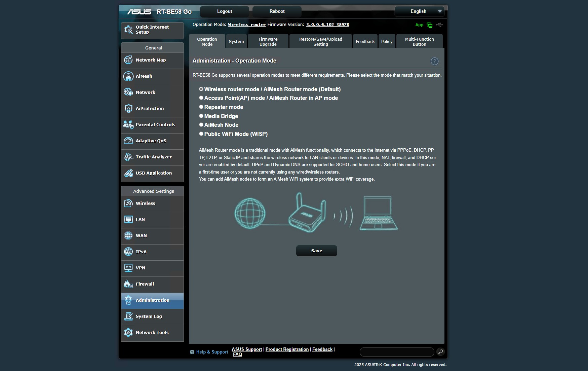
Task: Select Wireless router mode / AiMesh Router mode
Action: coord(201,89)
